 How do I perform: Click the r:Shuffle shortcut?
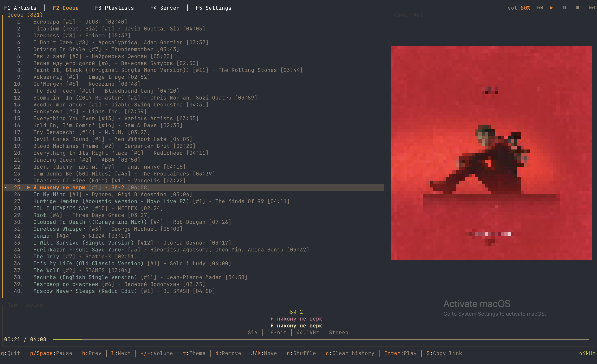point(301,353)
